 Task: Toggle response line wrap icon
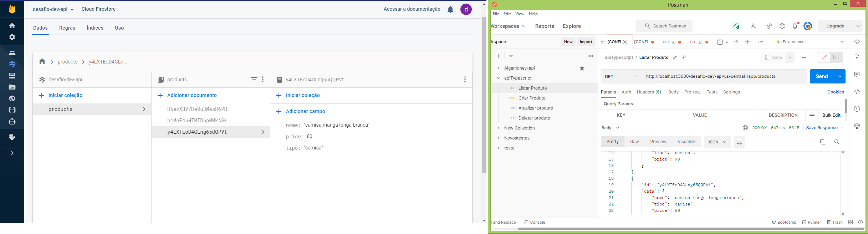click(740, 142)
